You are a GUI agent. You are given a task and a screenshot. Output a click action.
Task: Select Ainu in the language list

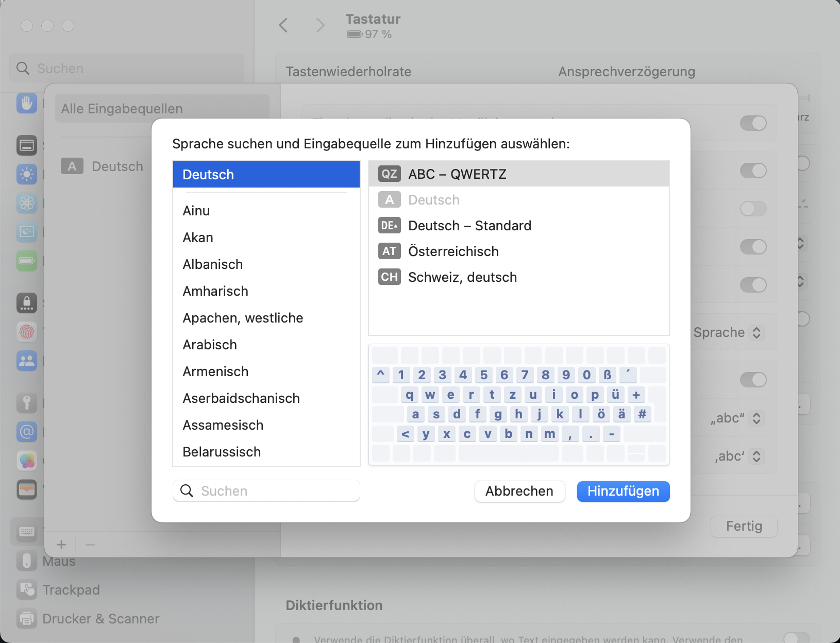pyautogui.click(x=266, y=211)
